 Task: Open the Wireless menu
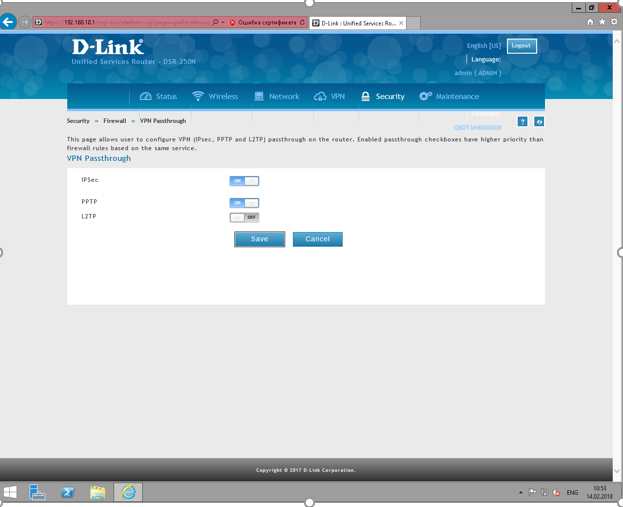215,97
